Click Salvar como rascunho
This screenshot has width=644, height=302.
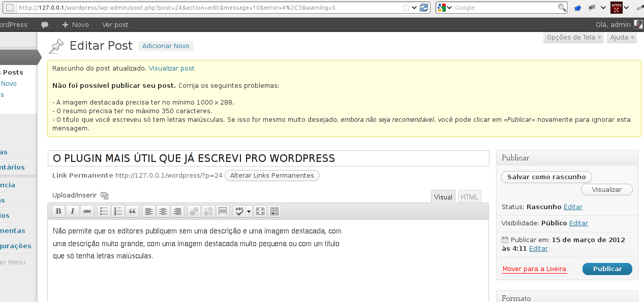[x=546, y=177]
